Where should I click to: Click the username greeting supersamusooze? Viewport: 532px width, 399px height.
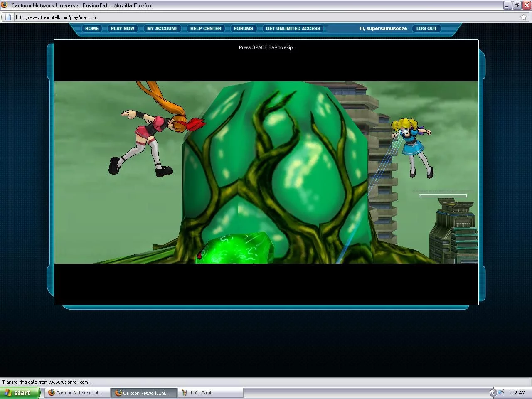tap(383, 28)
